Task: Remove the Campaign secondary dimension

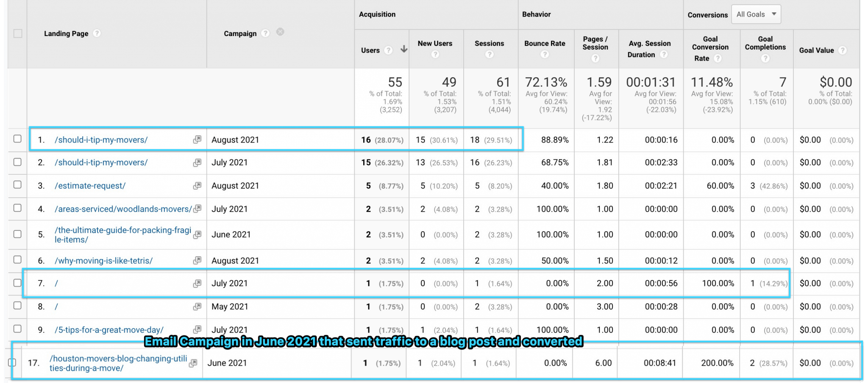Action: click(280, 32)
